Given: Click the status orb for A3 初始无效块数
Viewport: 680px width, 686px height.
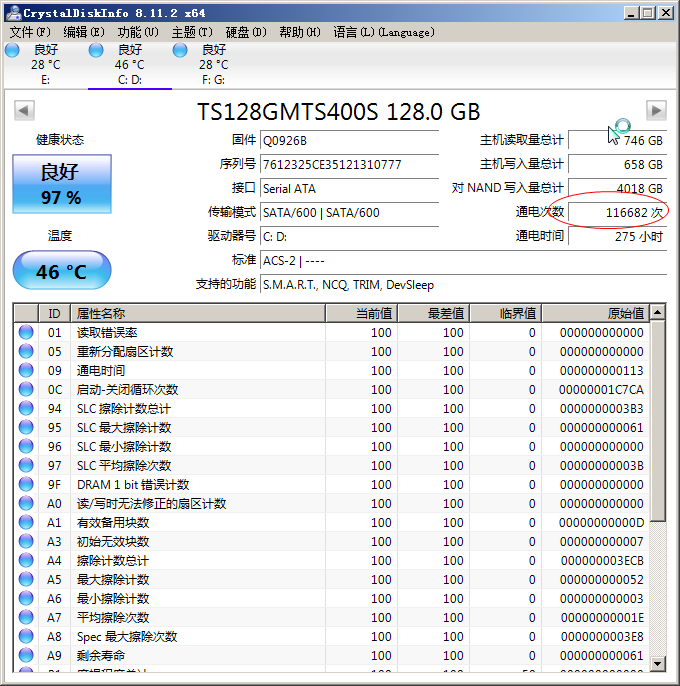Looking at the screenshot, I should point(26,541).
